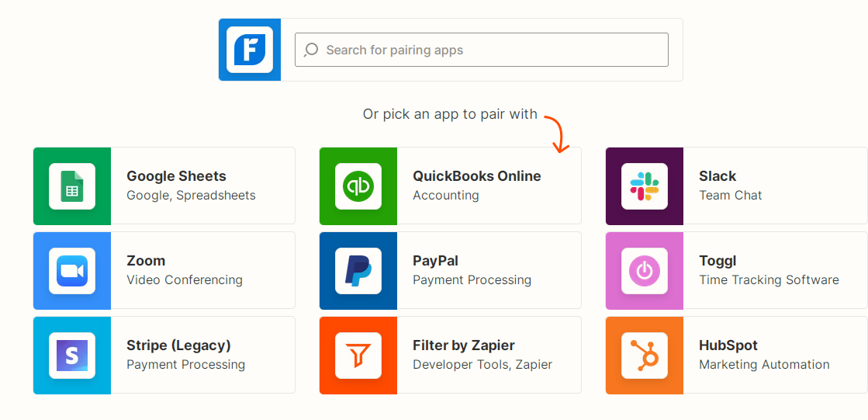This screenshot has width=868, height=420.
Task: Click the 'Developer Tools, Zapier' text
Action: (482, 365)
